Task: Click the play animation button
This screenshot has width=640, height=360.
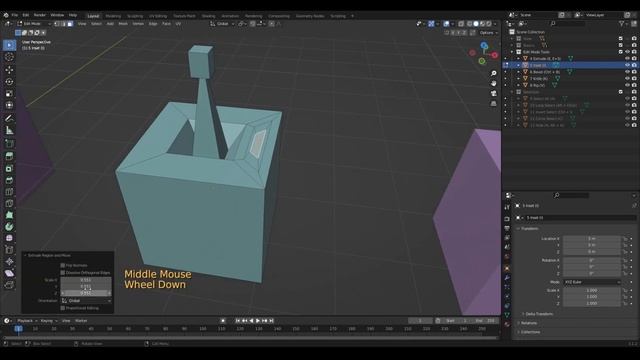Action: click(x=258, y=321)
